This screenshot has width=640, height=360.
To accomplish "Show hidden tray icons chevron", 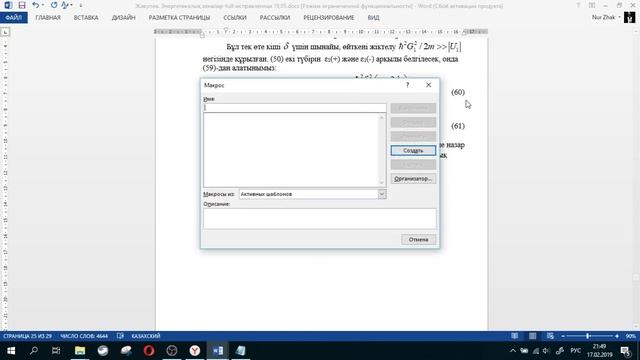I will (513, 351).
